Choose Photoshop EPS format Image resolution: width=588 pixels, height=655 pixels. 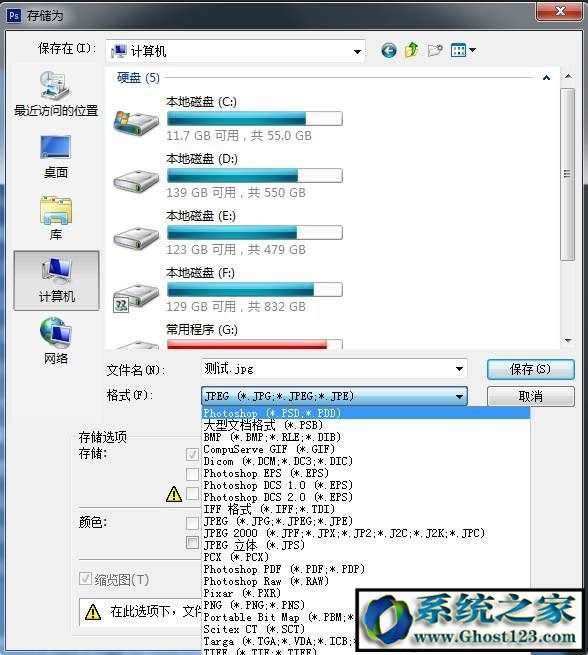tap(365, 474)
